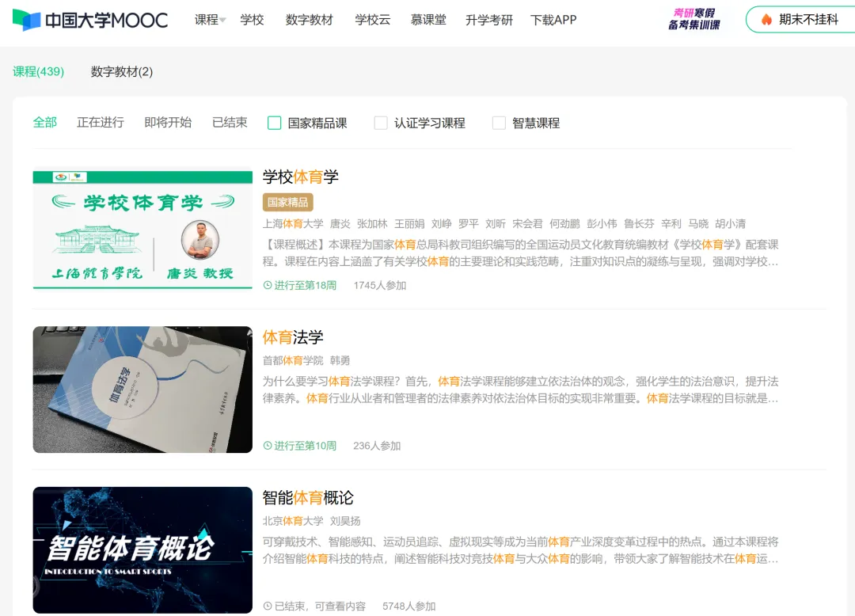Open 升学考研 in the top navigation
Image resolution: width=855 pixels, height=616 pixels.
coord(489,20)
